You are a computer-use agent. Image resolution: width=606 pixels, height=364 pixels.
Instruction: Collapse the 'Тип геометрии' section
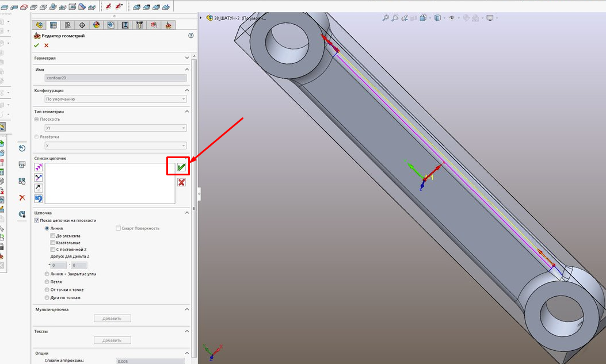187,112
